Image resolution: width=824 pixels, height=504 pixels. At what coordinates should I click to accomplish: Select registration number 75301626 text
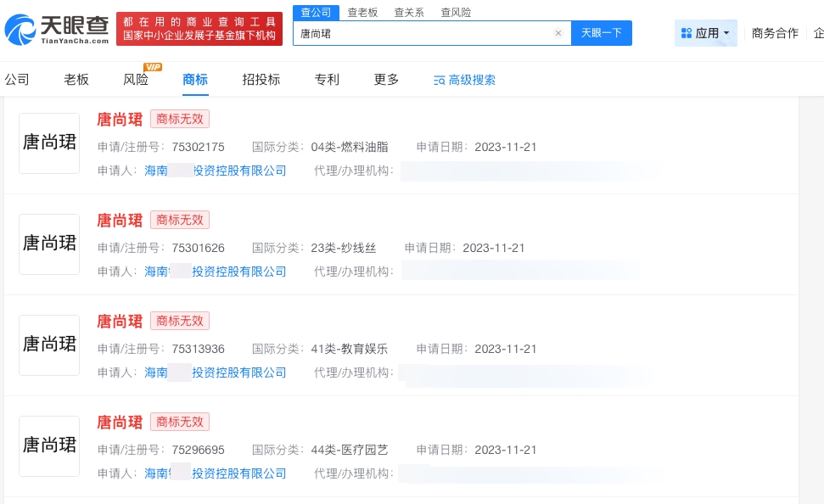(198, 248)
